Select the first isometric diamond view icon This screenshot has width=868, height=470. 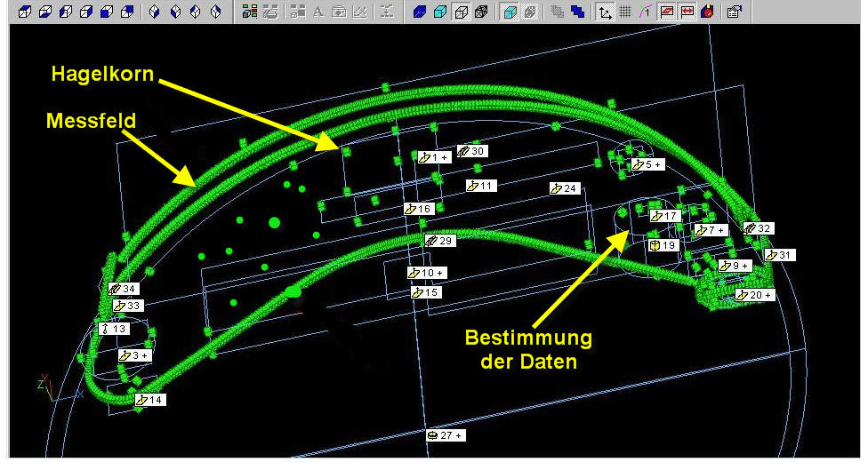(x=155, y=12)
